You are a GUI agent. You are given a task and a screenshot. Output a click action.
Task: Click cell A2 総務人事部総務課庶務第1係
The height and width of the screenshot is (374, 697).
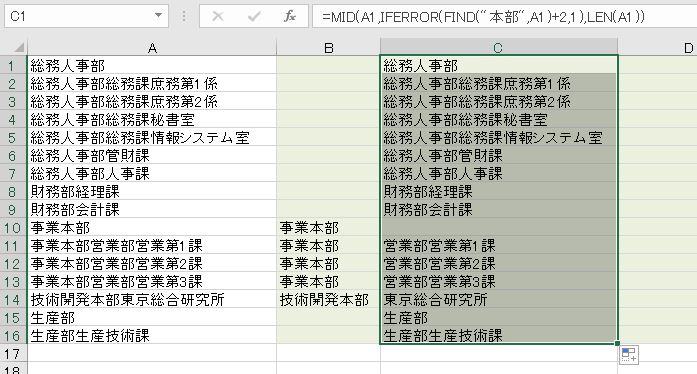pyautogui.click(x=152, y=84)
